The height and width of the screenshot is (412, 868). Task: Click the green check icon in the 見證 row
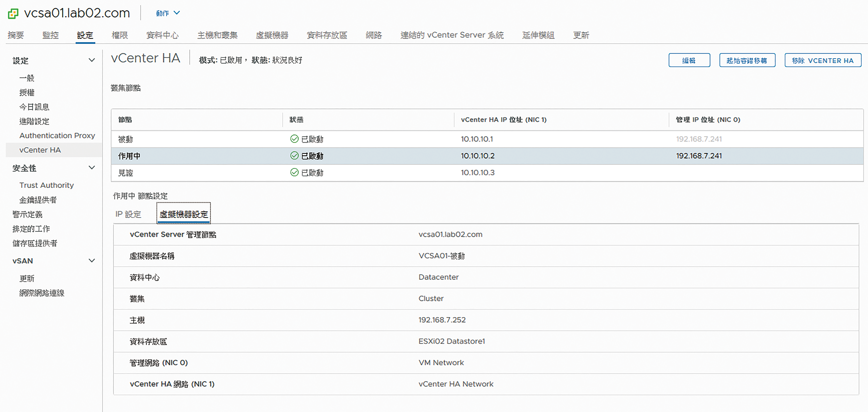[x=294, y=172]
